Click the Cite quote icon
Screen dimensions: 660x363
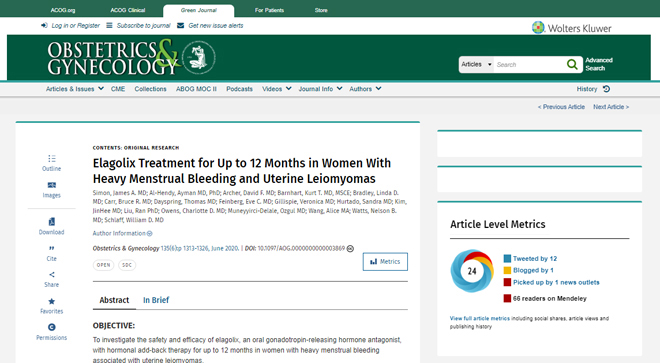pyautogui.click(x=51, y=248)
